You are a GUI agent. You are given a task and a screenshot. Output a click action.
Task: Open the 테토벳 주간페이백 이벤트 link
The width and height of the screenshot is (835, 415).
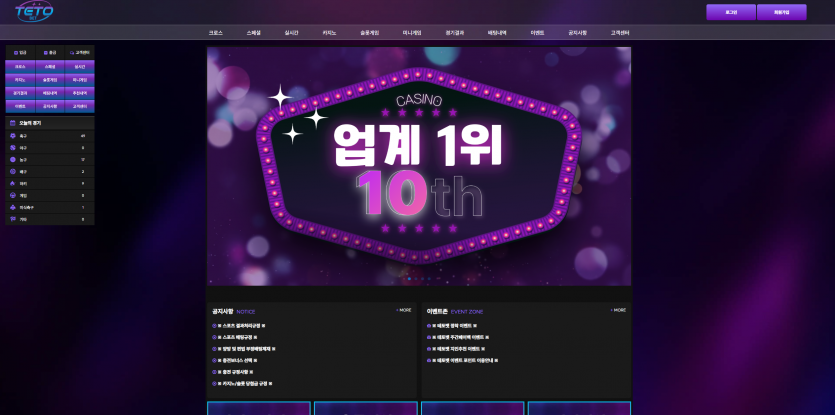pyautogui.click(x=461, y=337)
